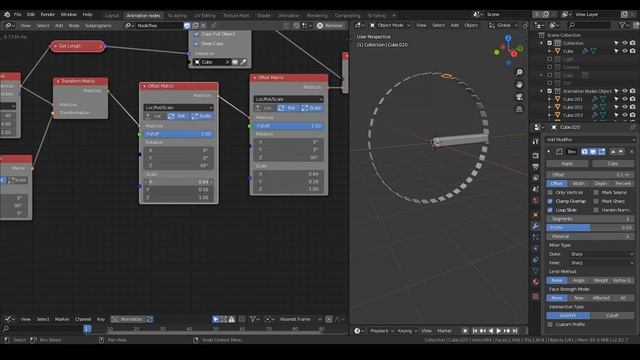Collapse the Animation Nodes Object collection

pos(542,91)
